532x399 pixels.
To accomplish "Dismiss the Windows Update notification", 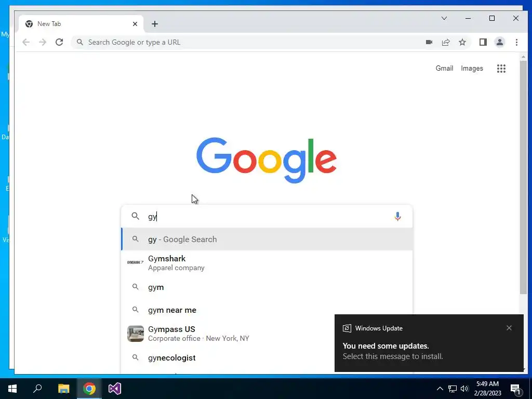I will pos(509,328).
